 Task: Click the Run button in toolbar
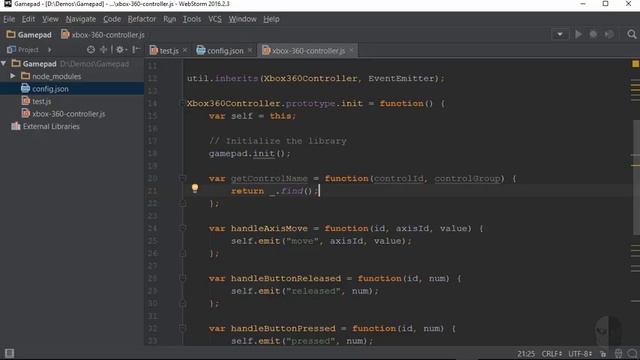(x=578, y=35)
